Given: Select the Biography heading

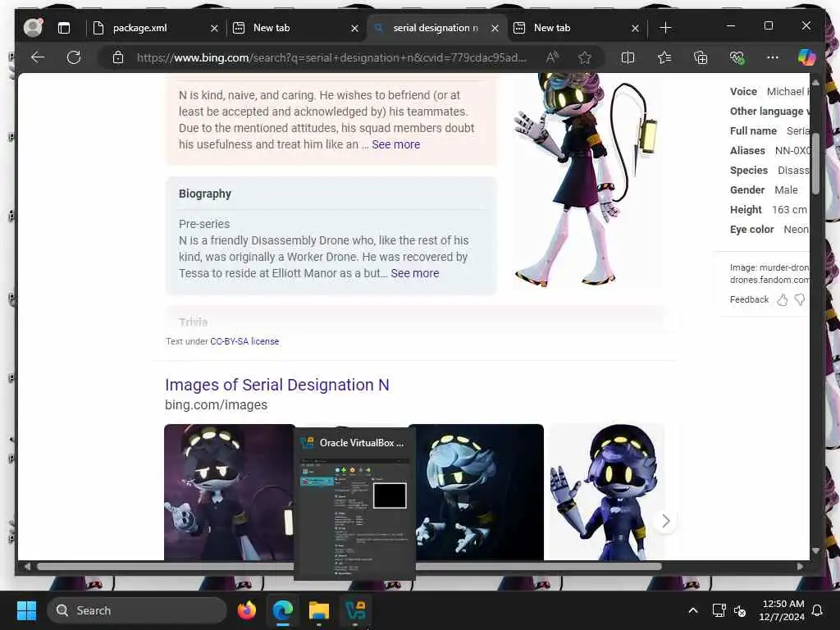Looking at the screenshot, I should tap(205, 194).
